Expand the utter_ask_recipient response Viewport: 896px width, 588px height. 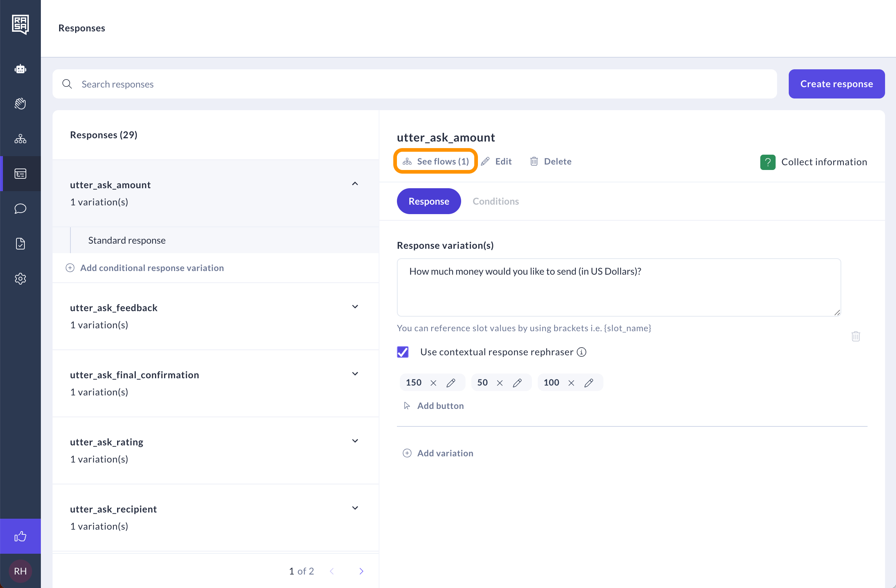pyautogui.click(x=355, y=508)
